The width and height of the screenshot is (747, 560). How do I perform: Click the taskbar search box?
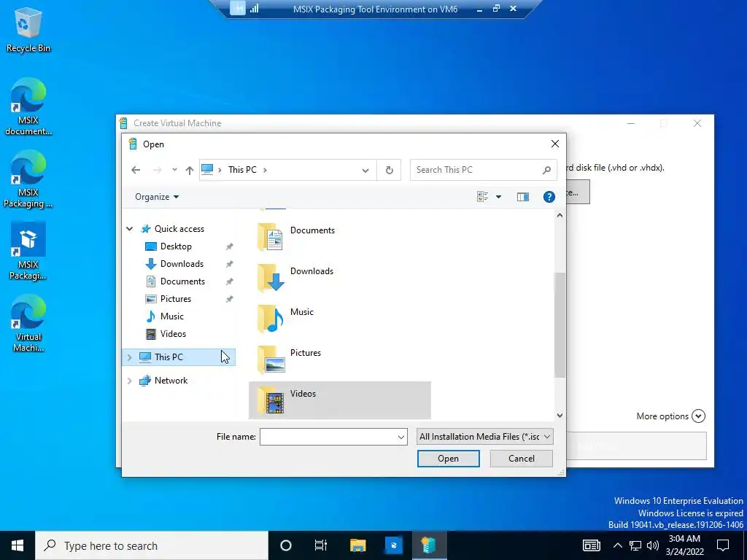(152, 545)
